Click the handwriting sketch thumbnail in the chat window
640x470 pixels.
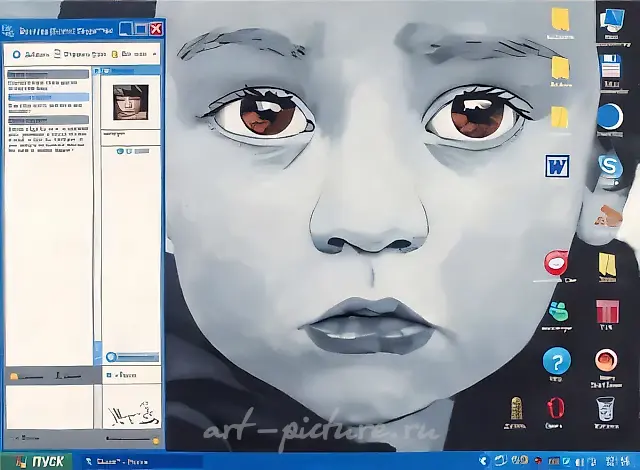pos(133,414)
